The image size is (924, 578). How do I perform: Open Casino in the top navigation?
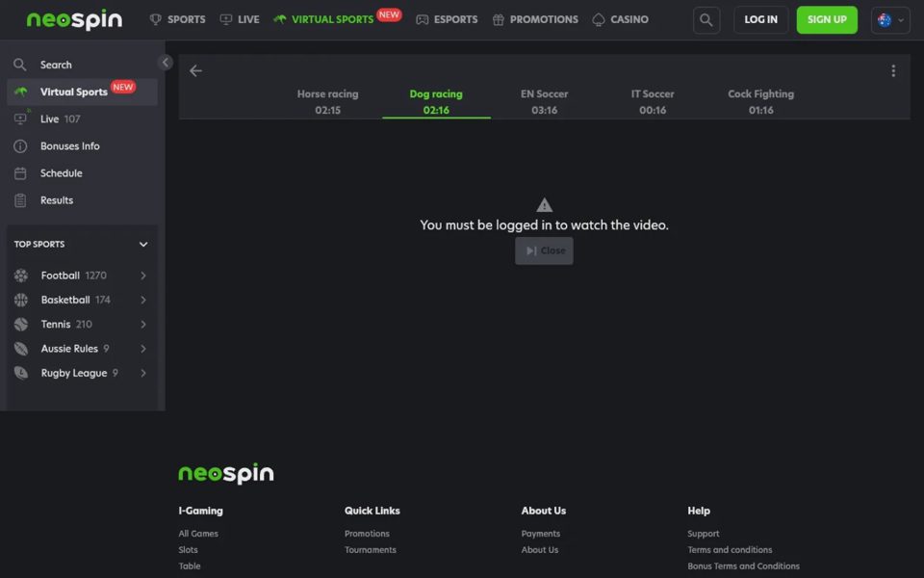(620, 19)
